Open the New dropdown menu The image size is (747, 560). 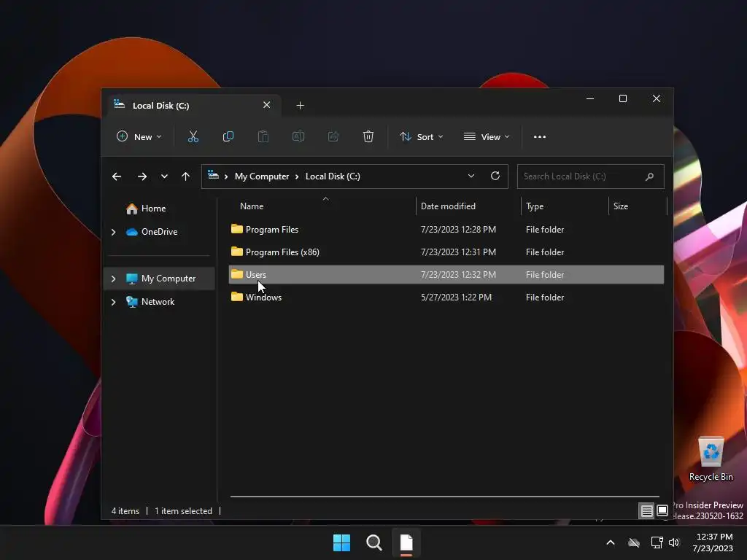(x=139, y=136)
